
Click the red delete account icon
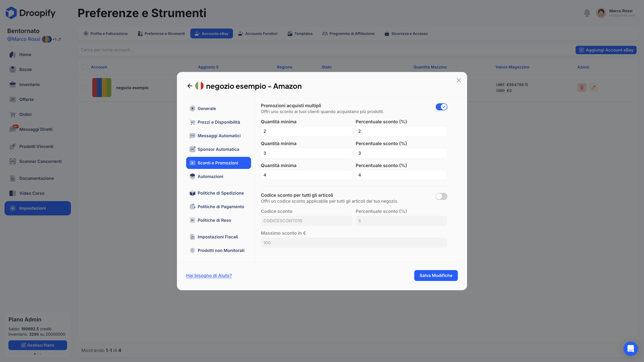581,88
